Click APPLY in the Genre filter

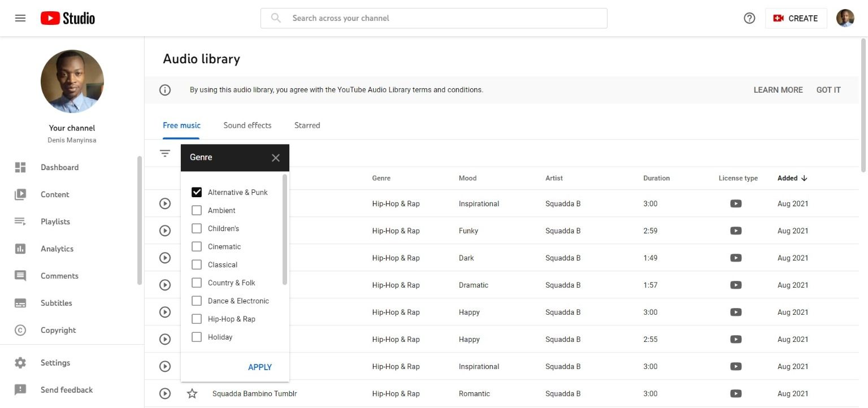260,367
